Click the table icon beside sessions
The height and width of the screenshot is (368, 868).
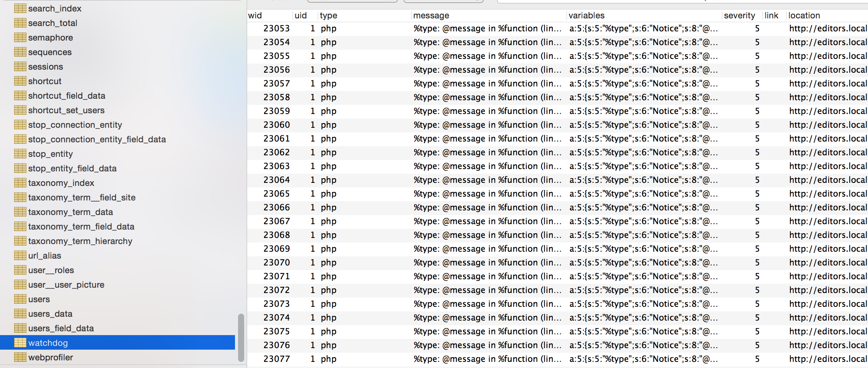coord(20,66)
